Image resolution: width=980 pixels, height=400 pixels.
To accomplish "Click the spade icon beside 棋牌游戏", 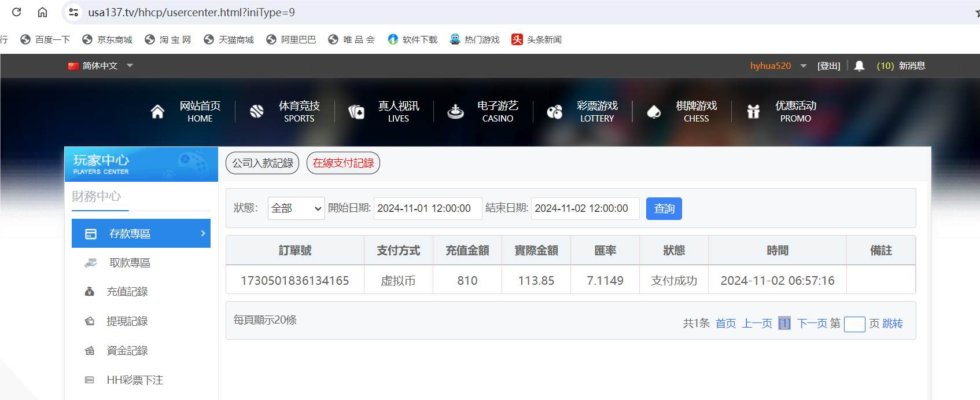I will click(654, 112).
